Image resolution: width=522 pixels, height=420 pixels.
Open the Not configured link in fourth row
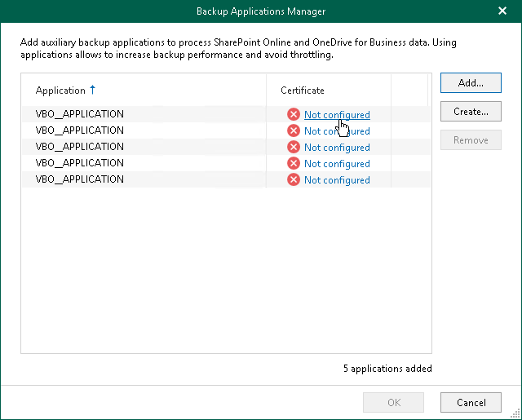[x=337, y=164]
